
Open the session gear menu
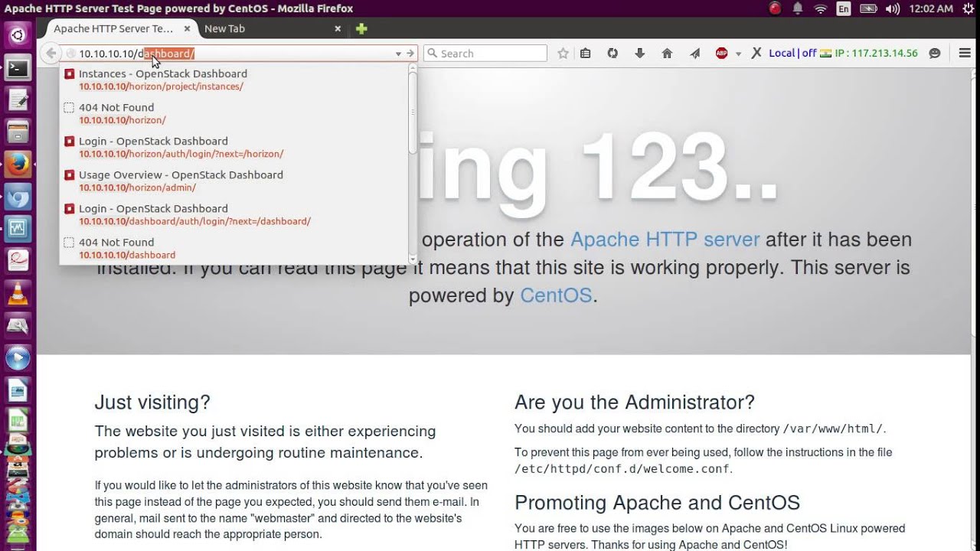tap(967, 8)
